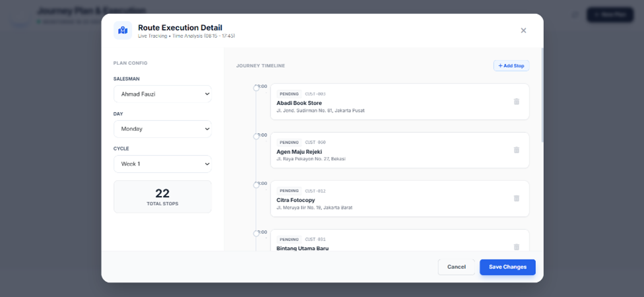
Task: Select timeline circle beside Agen Maju Rejeki
Action: coord(257,137)
